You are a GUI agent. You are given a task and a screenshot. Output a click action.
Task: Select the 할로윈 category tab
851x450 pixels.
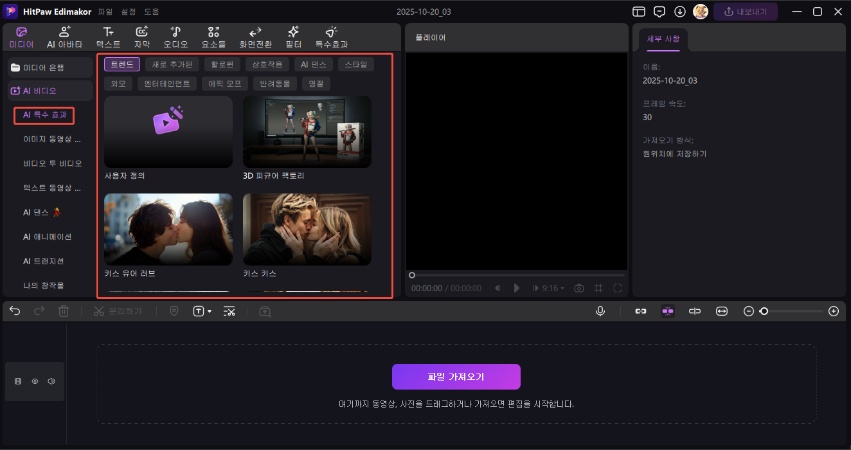[x=221, y=64]
